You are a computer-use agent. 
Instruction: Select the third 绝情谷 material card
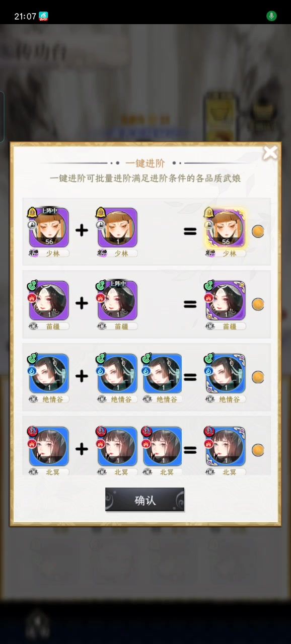[162, 373]
